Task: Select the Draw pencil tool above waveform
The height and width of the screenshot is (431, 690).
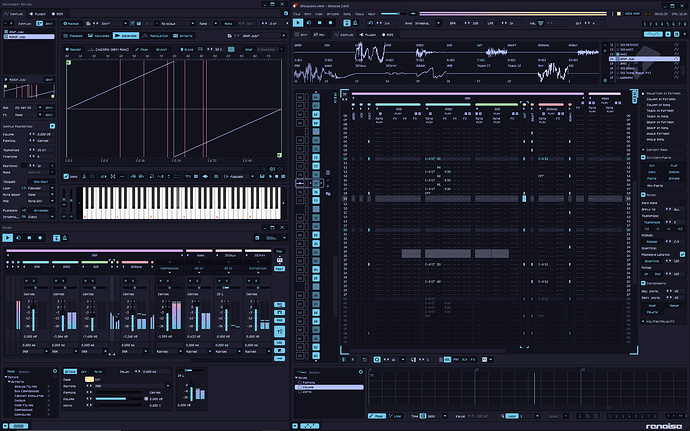Action: pyautogui.click(x=141, y=49)
